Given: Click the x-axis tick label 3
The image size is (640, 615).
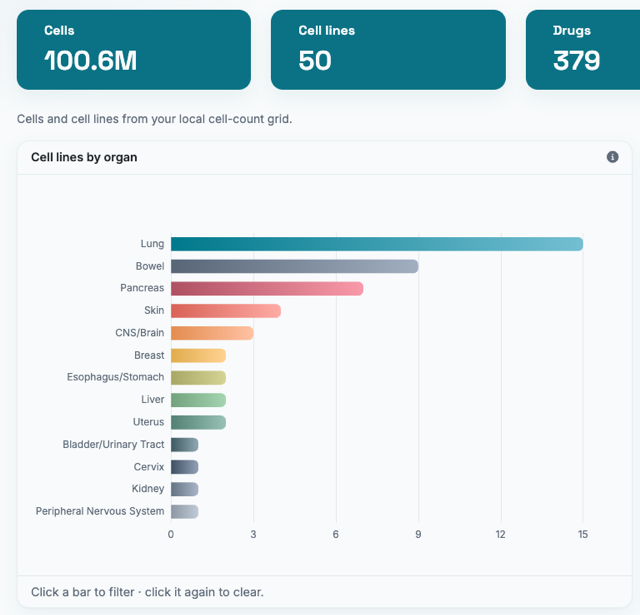Looking at the screenshot, I should [253, 535].
